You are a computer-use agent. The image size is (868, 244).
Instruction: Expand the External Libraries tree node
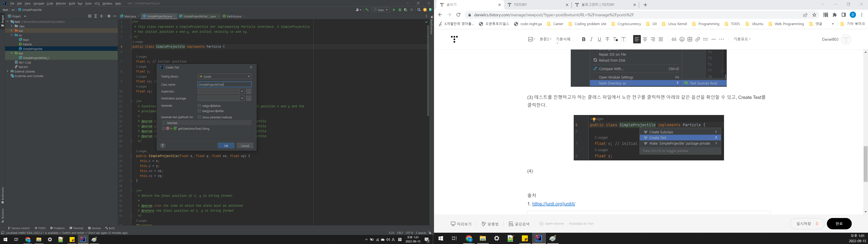[x=7, y=71]
